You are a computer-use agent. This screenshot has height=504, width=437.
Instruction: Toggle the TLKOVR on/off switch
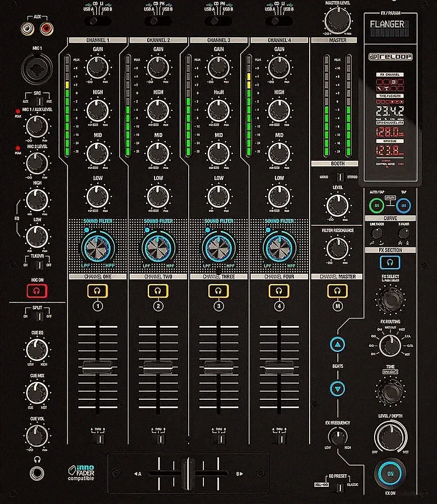(x=39, y=265)
